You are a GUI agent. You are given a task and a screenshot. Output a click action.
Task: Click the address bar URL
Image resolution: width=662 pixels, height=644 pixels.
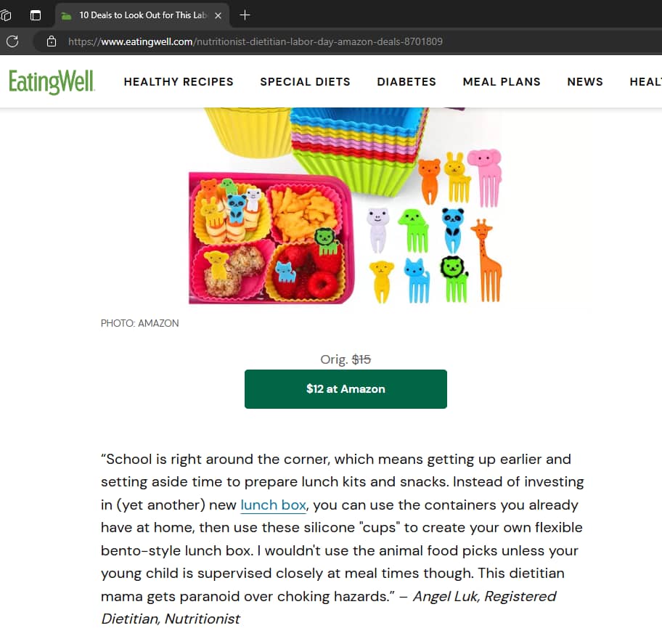[x=255, y=41]
